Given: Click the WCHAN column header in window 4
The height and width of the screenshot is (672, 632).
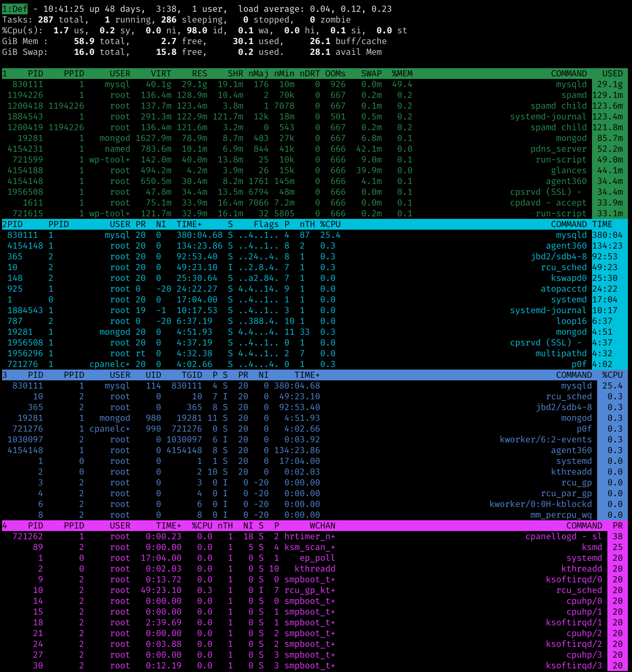Looking at the screenshot, I should (323, 525).
